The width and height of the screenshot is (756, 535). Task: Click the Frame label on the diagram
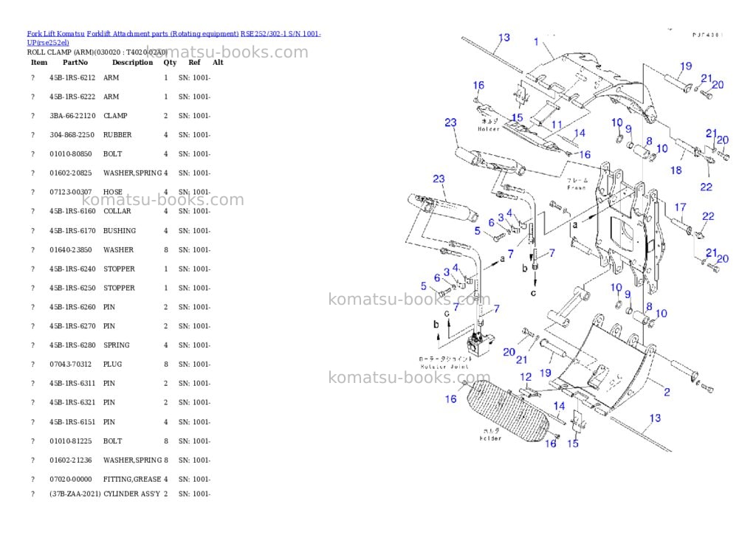pyautogui.click(x=577, y=187)
